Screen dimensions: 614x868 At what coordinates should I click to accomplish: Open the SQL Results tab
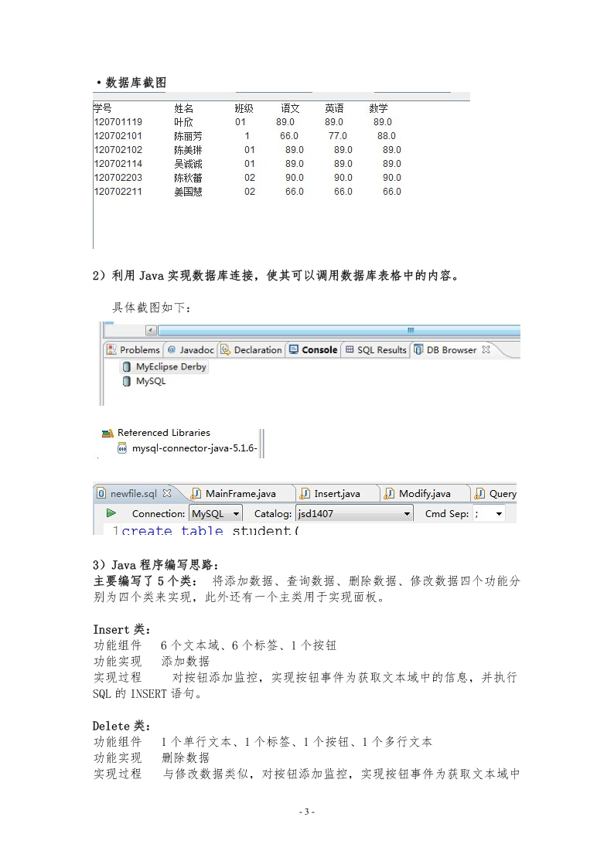[x=375, y=350]
